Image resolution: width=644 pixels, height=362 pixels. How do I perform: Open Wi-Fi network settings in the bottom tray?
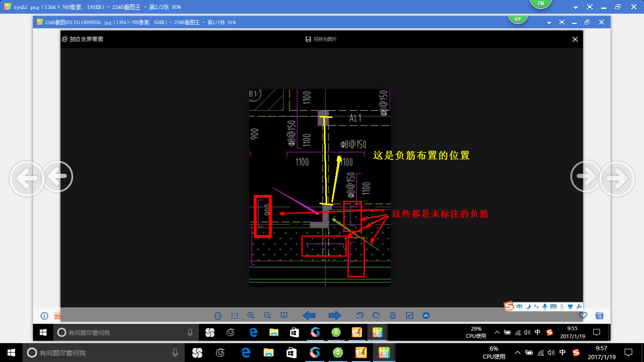coord(541,353)
